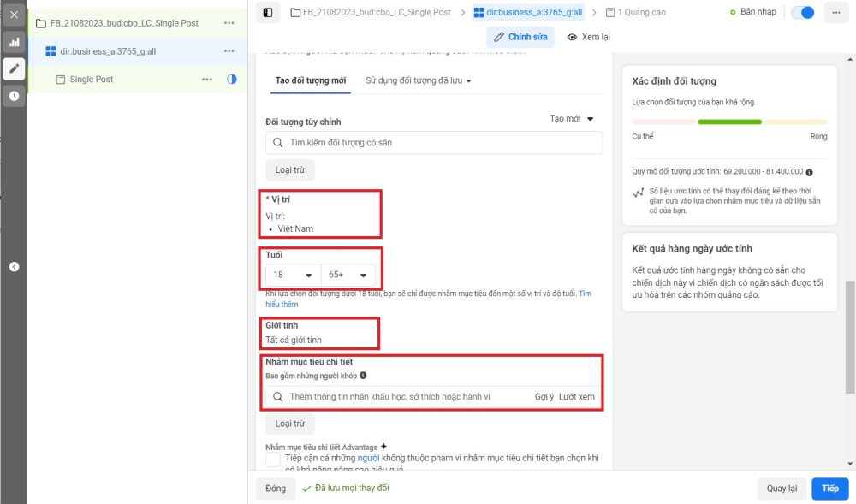Click the search icon in the custom audience field
This screenshot has height=504, width=856.
point(278,143)
